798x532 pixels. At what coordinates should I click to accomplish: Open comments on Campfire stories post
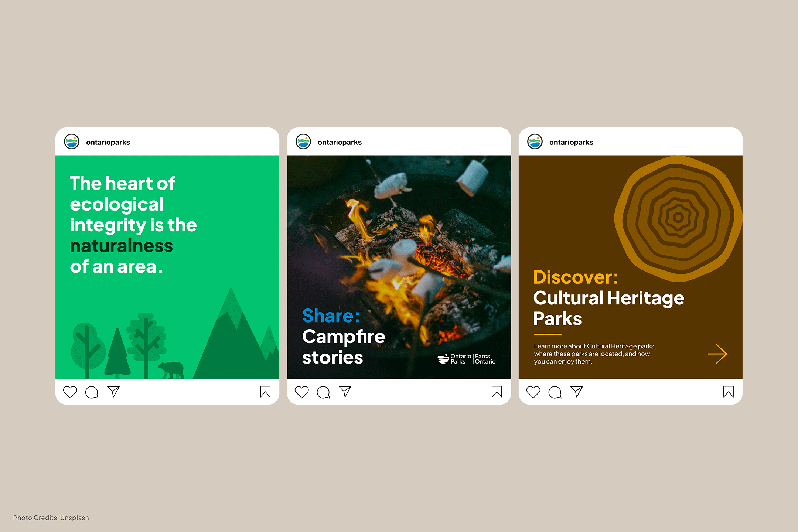pyautogui.click(x=323, y=392)
